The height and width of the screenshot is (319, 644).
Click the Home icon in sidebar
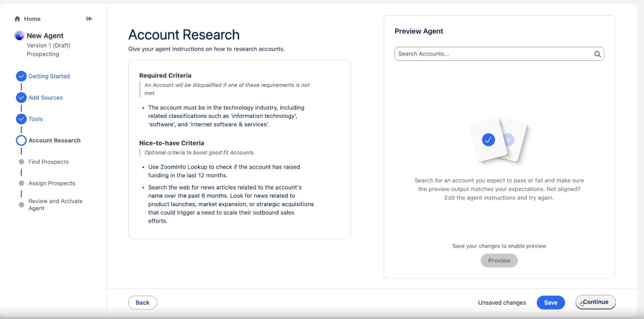coord(17,19)
